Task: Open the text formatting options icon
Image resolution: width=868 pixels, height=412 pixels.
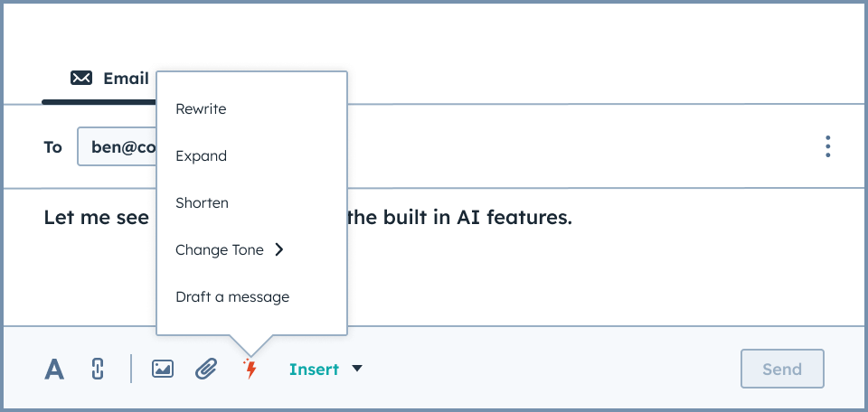Action: pos(55,369)
